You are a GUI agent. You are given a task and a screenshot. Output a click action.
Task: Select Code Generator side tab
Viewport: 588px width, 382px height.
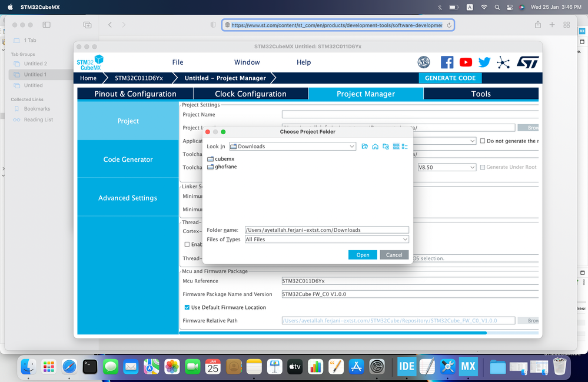click(128, 160)
